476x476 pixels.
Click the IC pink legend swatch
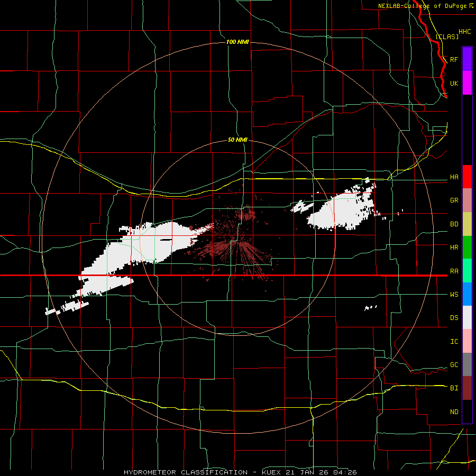467,341
